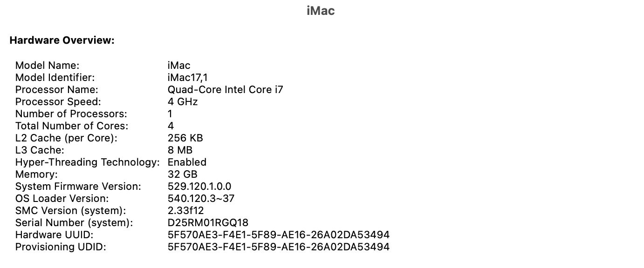The height and width of the screenshot is (268, 644).
Task: Click the iMac title heading
Action: [x=321, y=11]
